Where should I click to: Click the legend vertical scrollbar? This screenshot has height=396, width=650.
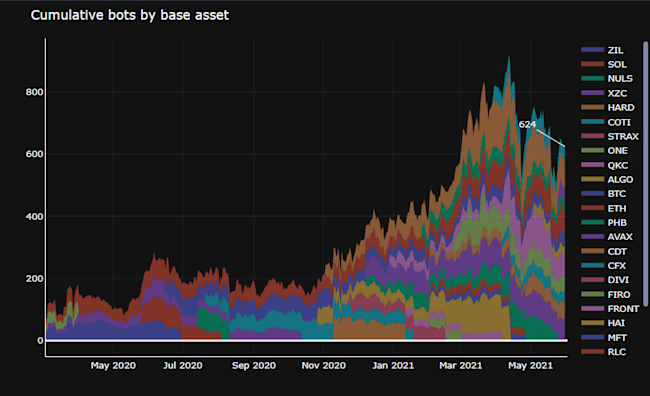pyautogui.click(x=645, y=173)
